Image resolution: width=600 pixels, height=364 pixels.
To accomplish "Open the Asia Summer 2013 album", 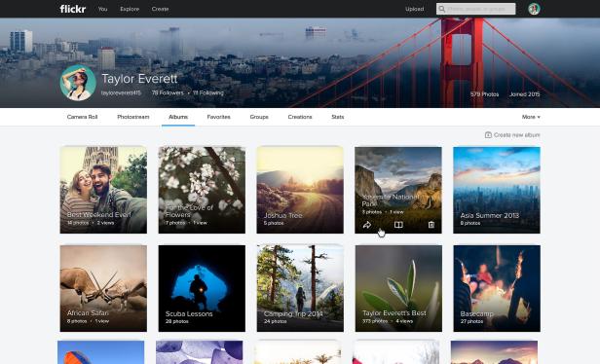I will tap(497, 190).
